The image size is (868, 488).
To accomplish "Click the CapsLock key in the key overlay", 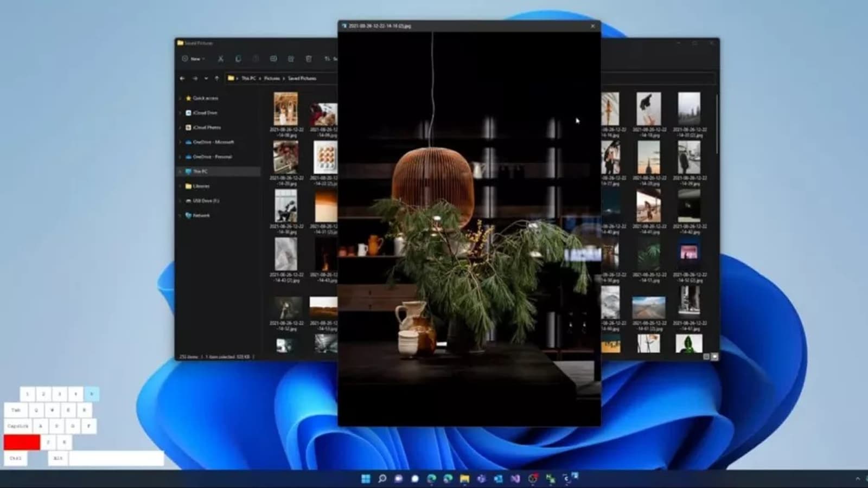I will click(x=18, y=426).
